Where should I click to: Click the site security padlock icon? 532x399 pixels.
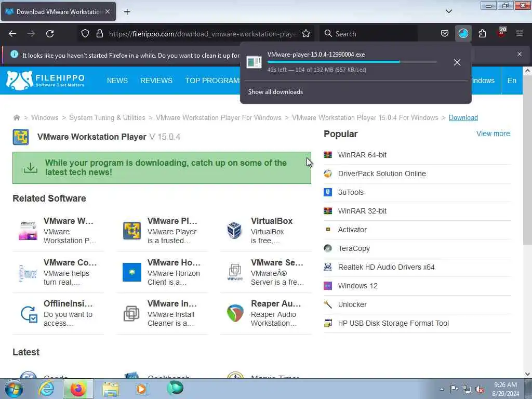point(99,34)
